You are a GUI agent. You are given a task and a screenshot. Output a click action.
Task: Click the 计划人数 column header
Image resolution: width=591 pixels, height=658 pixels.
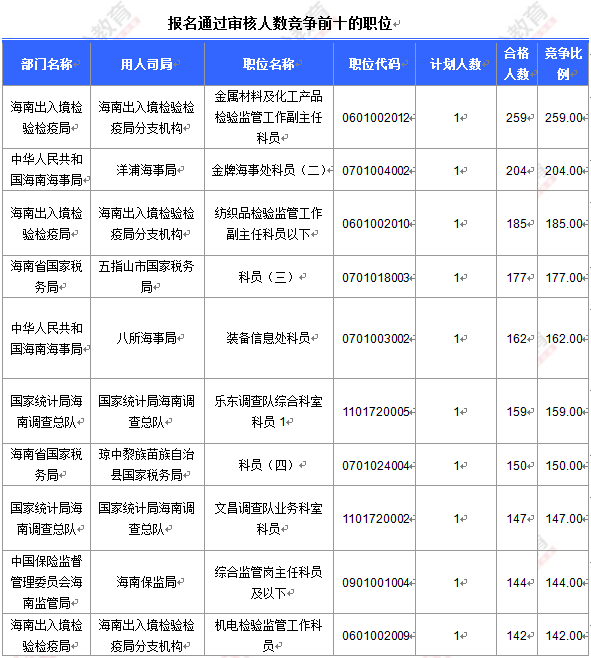point(456,64)
